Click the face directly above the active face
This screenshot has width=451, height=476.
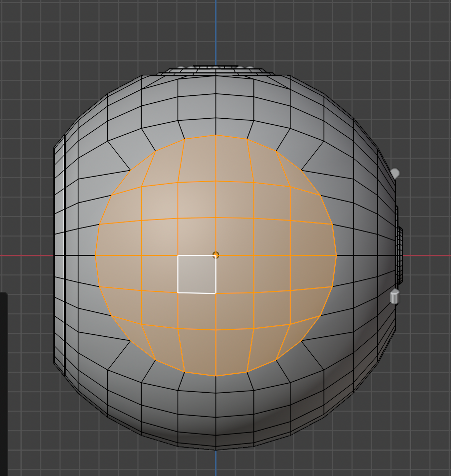(x=197, y=237)
